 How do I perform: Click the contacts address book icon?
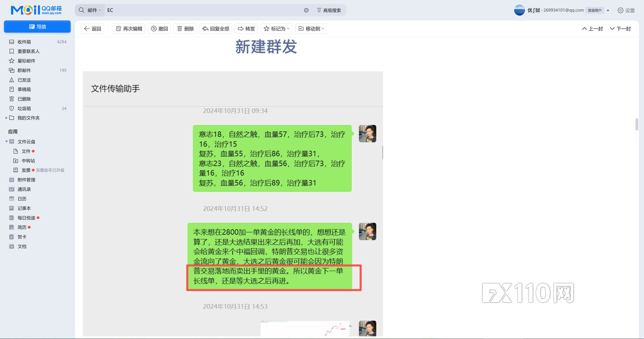tap(12, 189)
